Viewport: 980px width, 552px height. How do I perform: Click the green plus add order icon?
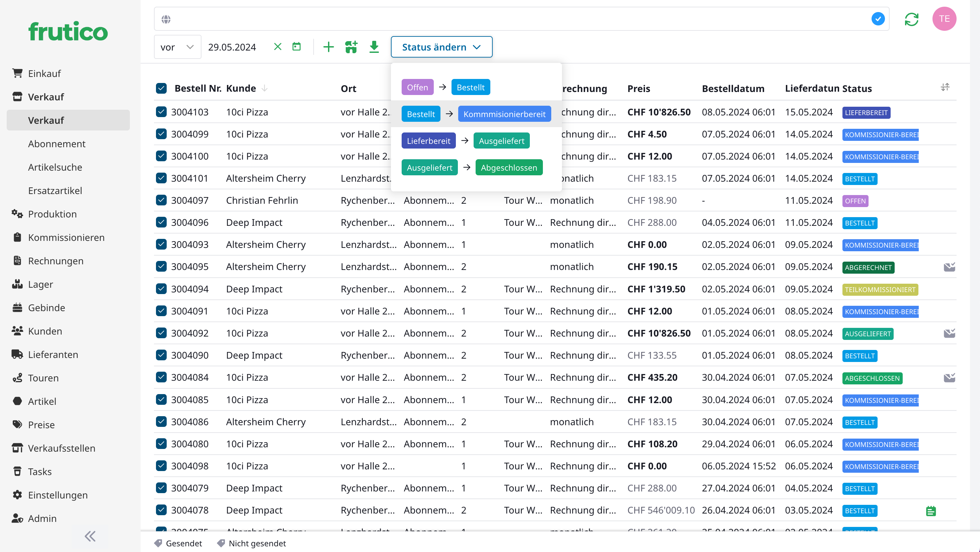tap(328, 47)
